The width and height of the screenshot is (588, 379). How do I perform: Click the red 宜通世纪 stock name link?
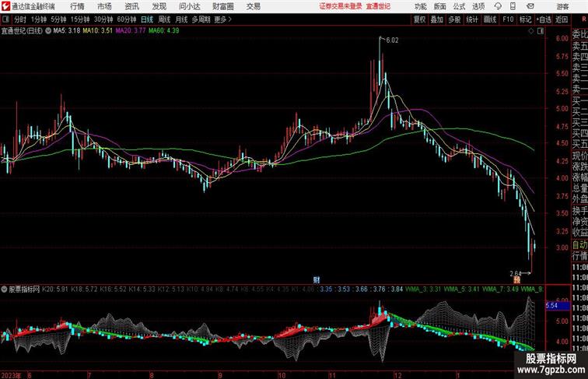pos(378,6)
